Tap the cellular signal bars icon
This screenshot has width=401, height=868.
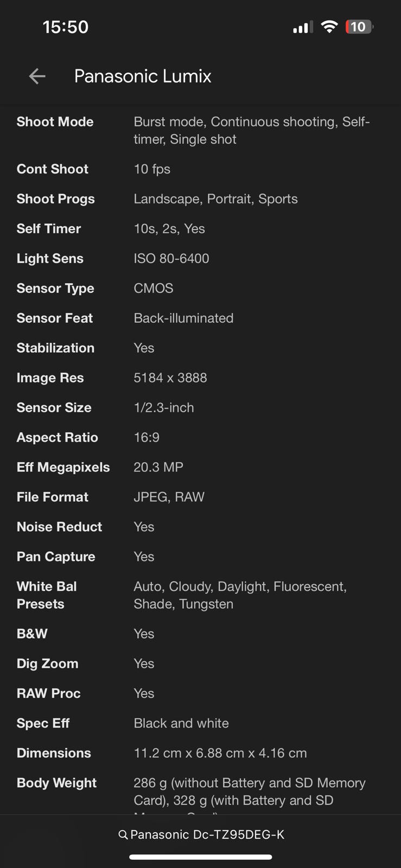(x=302, y=27)
